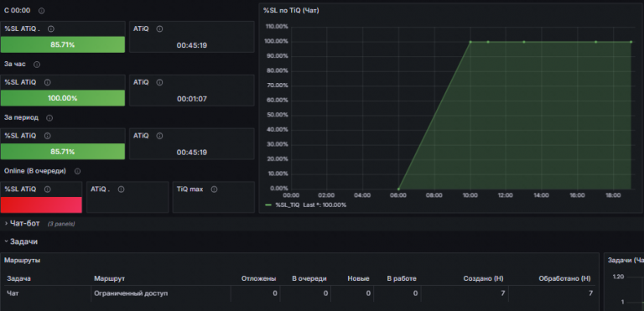The width and height of the screenshot is (644, 311).
Task: Sort table by Маршрут column header
Action: (x=109, y=278)
